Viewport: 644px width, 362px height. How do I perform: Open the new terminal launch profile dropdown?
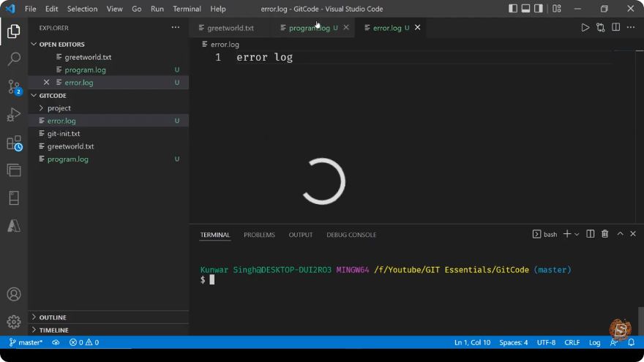(577, 234)
